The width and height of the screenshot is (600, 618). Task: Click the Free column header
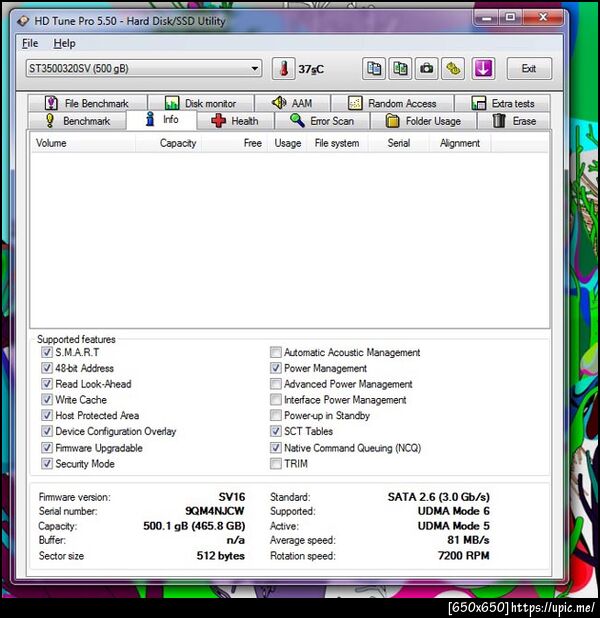pos(235,143)
